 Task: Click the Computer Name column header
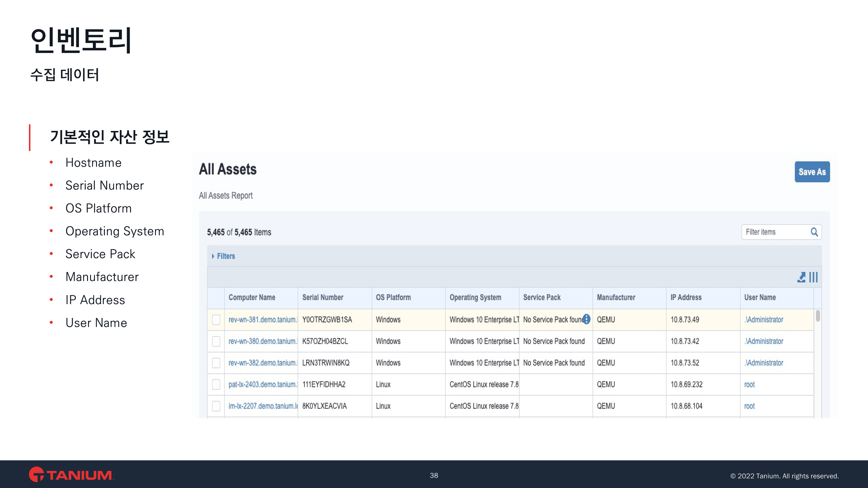(x=252, y=297)
